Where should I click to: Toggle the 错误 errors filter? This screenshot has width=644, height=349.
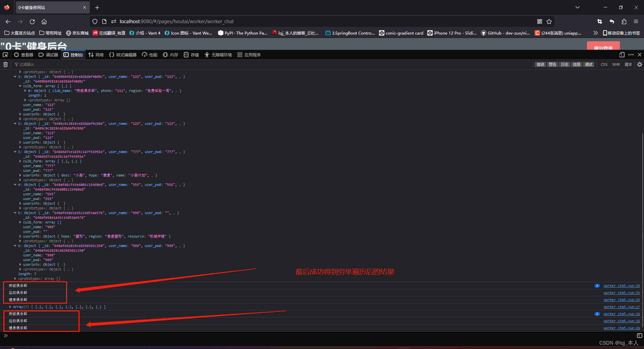(x=540, y=64)
